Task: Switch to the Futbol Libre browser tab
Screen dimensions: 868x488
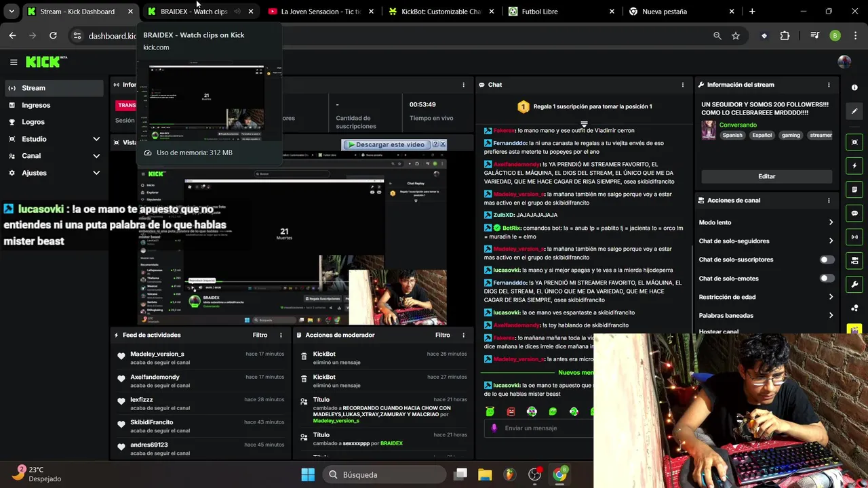Action: pos(562,12)
